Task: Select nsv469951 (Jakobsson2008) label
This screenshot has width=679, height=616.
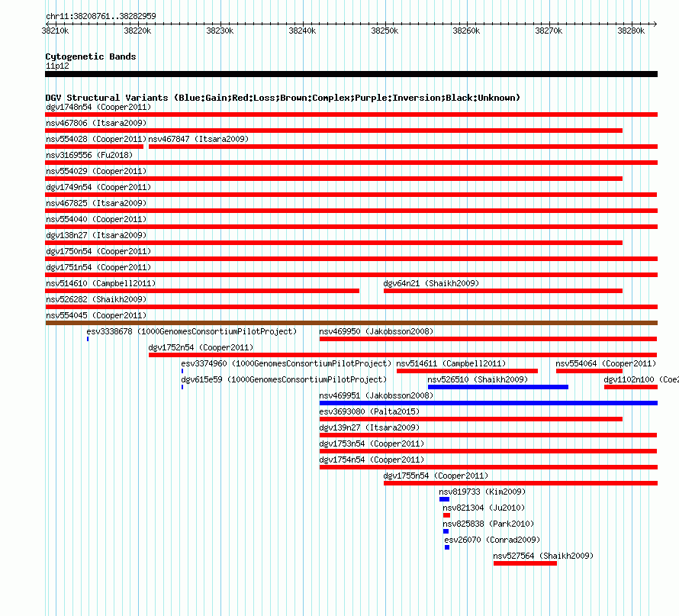Action: pyautogui.click(x=376, y=395)
